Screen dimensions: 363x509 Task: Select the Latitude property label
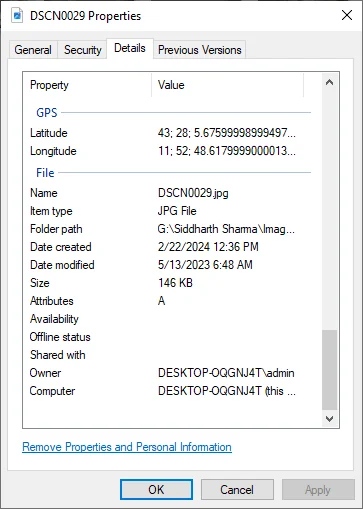[x=49, y=133]
